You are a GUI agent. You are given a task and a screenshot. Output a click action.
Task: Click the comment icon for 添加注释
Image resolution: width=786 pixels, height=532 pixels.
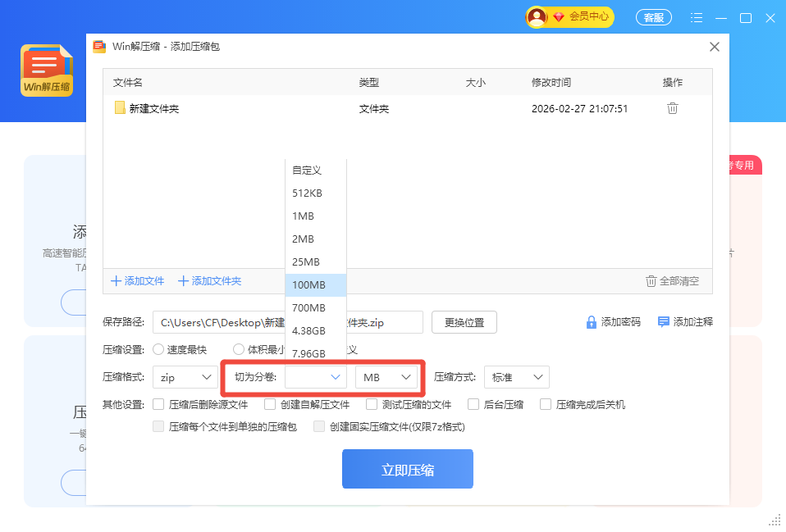(664, 322)
